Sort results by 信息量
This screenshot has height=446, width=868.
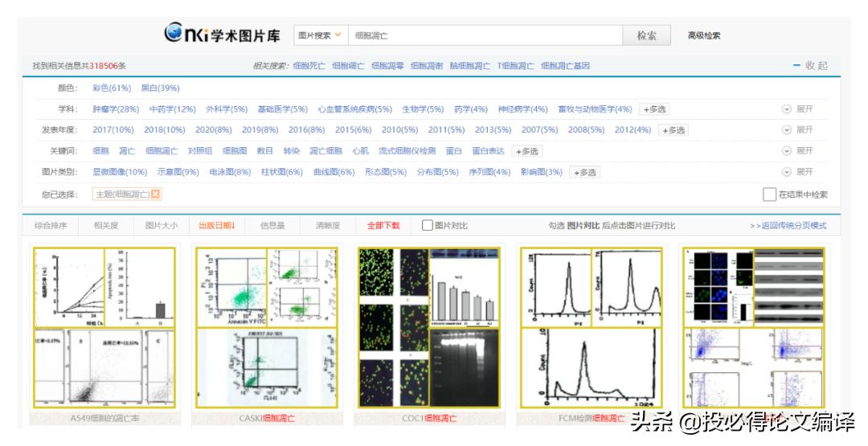click(x=272, y=225)
